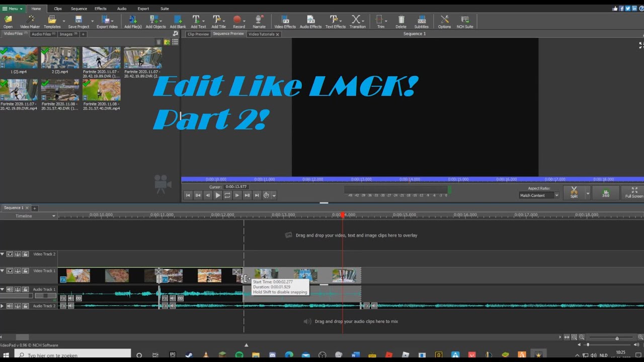
Task: Toggle lock on Video Track 1
Action: [25, 271]
